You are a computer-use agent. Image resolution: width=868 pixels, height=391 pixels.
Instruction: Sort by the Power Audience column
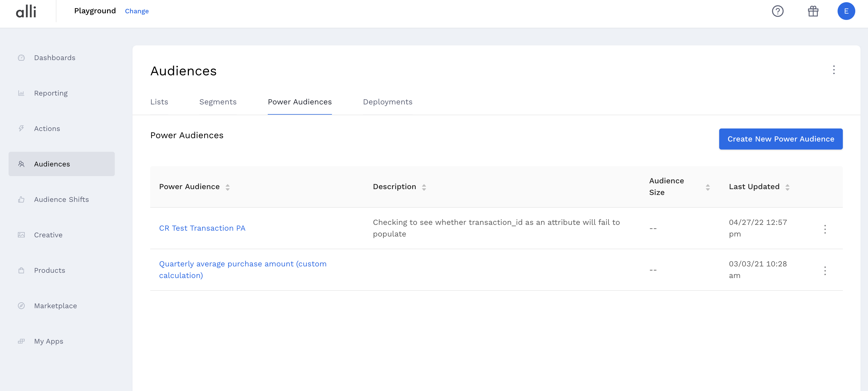[227, 187]
